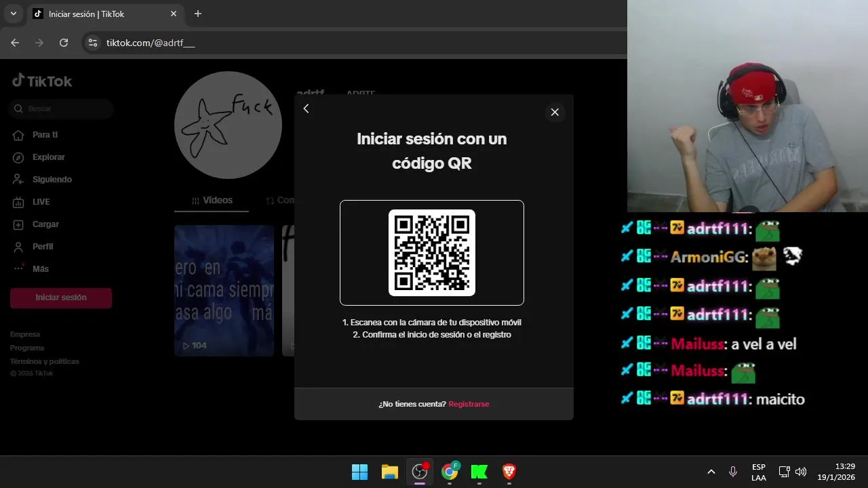
Task: Click the volume speaker tray icon
Action: [x=801, y=472]
